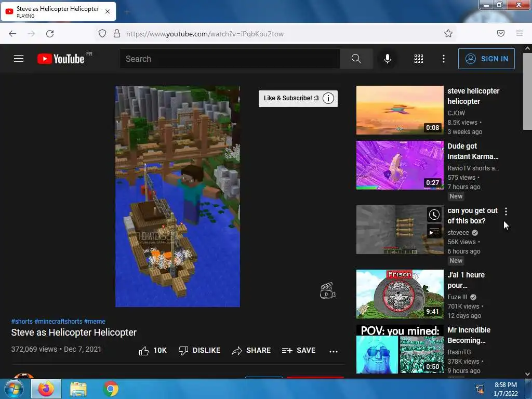Click the clapperboard Shorts icon near video
The height and width of the screenshot is (399, 532).
[x=327, y=291]
